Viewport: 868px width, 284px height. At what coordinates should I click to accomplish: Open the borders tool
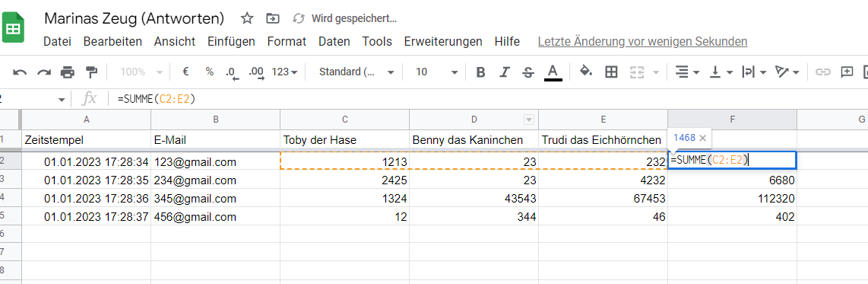pos(611,72)
